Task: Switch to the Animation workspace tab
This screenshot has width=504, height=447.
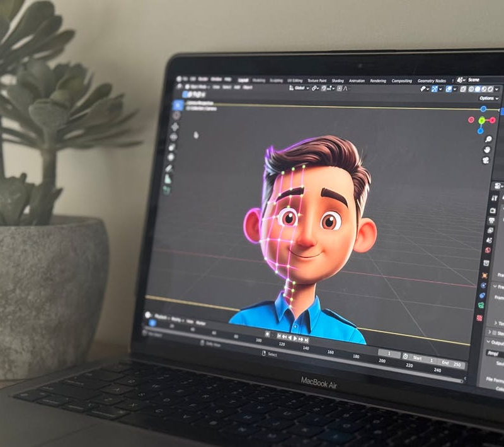Action: [x=357, y=81]
